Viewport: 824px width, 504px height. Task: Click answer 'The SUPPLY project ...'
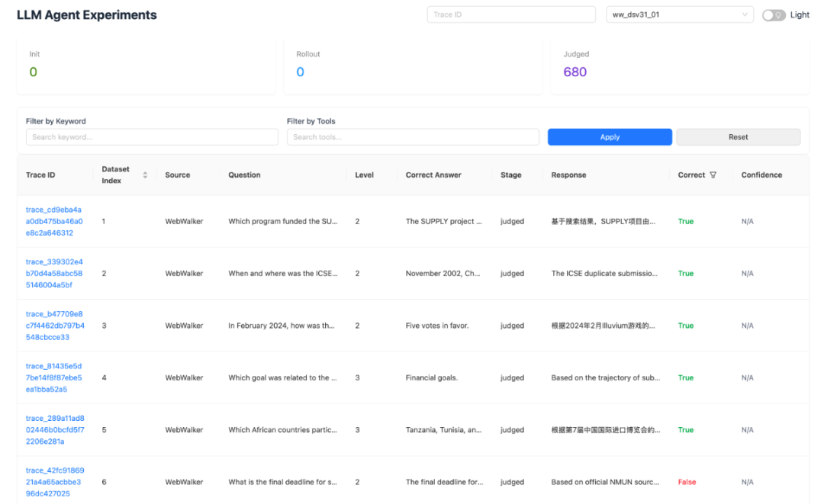[x=443, y=221]
